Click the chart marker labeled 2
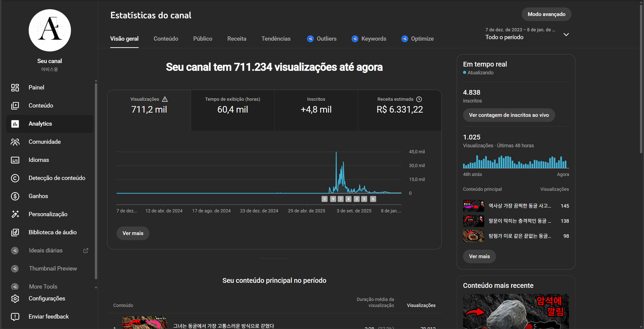Screen dimensions: 644x329 324,199
